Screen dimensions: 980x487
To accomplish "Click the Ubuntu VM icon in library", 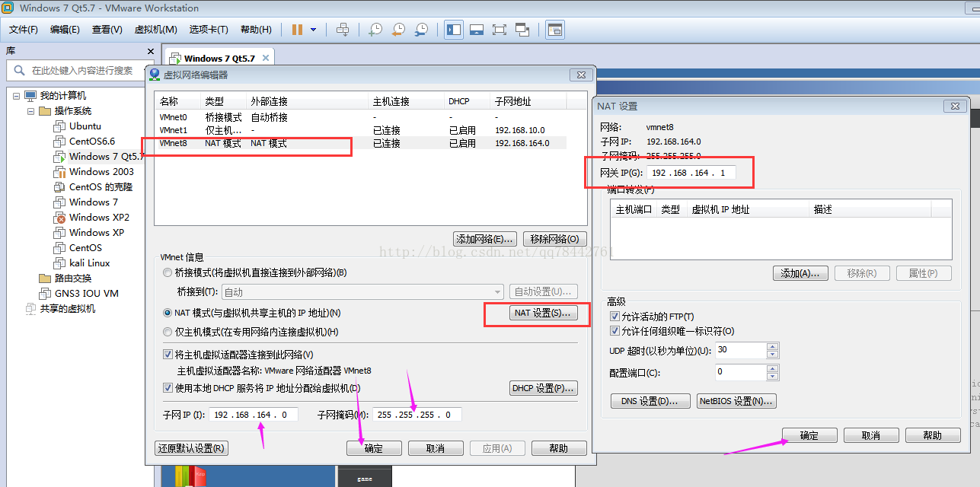I will pyautogui.click(x=59, y=126).
